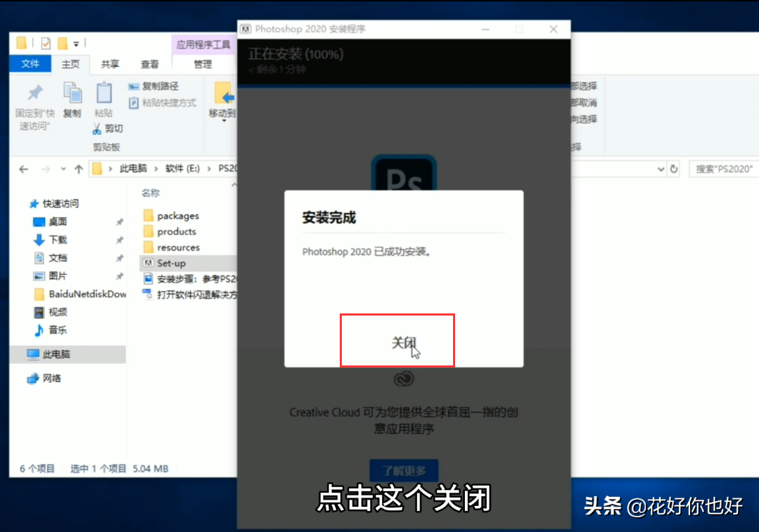
Task: Select BaiduNetdiskDownload folder in sidebar
Action: point(80,294)
